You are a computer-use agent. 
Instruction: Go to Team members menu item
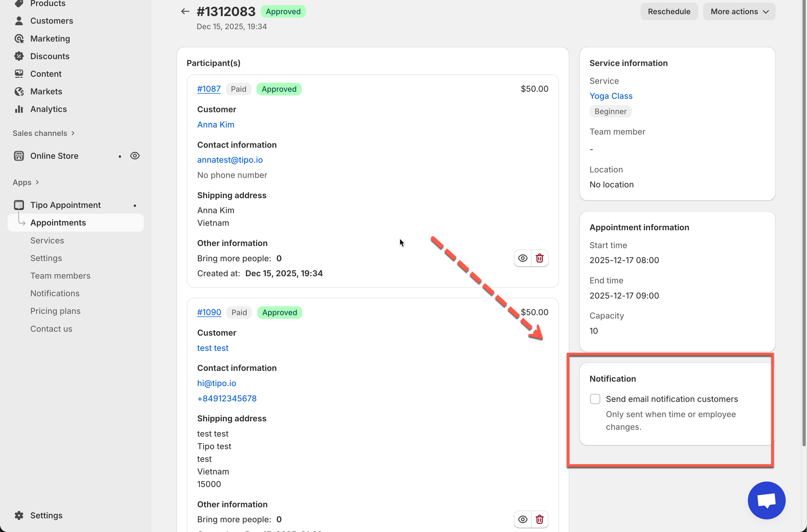click(60, 276)
